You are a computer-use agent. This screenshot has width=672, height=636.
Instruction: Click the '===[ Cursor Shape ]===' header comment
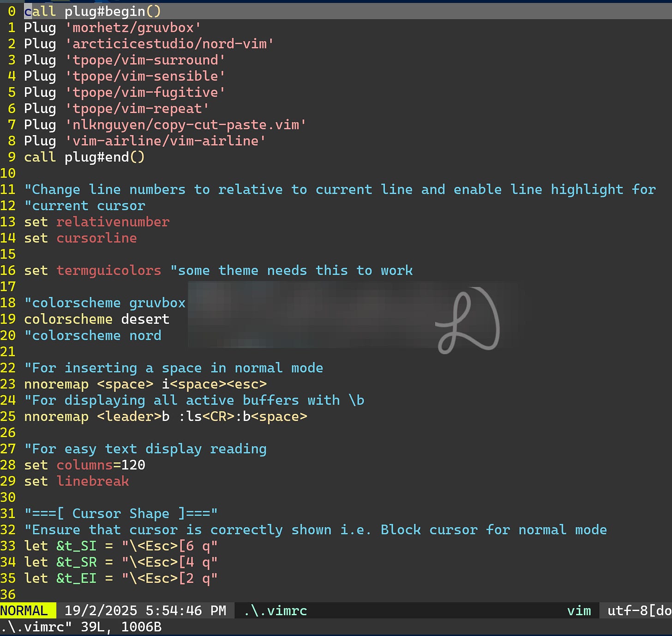click(x=121, y=513)
